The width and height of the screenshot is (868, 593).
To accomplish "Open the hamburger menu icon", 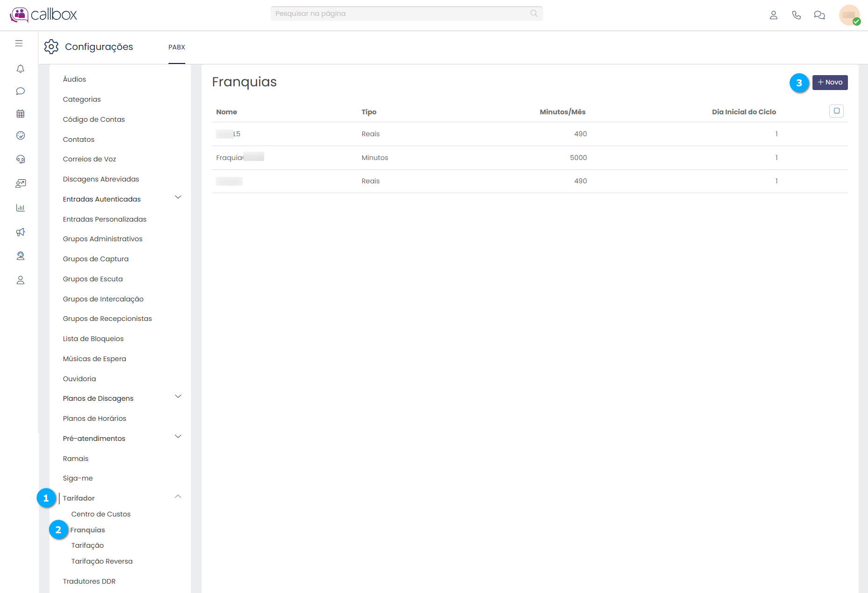I will coord(19,43).
